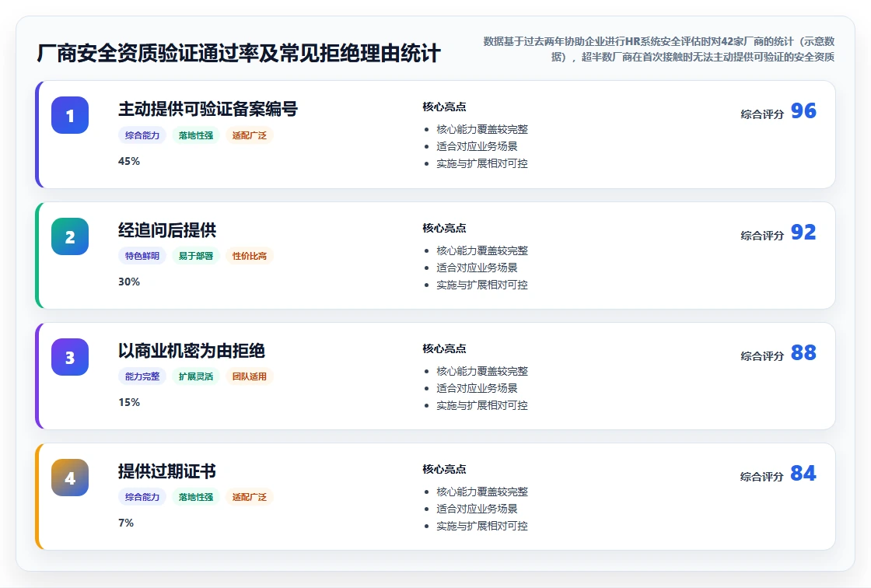Click 核心能力覆盖较完整 in the rank 2 card

click(x=482, y=250)
